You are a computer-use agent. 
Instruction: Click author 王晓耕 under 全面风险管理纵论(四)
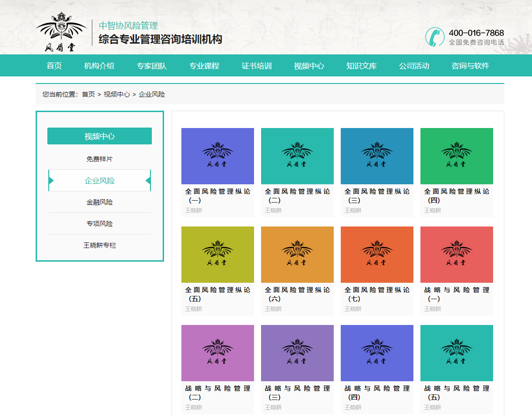click(433, 211)
